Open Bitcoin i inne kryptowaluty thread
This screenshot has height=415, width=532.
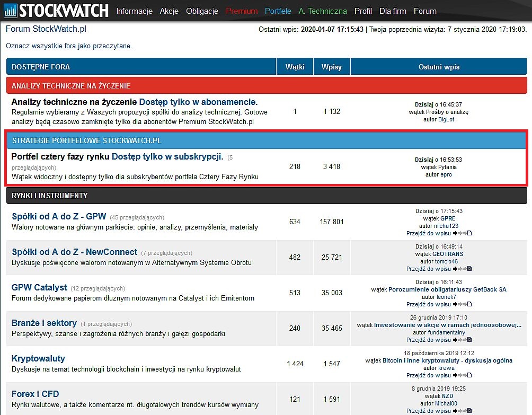[447, 360]
